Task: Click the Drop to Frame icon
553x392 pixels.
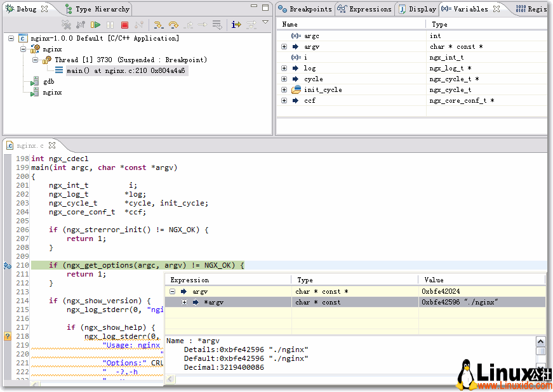Action: click(217, 25)
